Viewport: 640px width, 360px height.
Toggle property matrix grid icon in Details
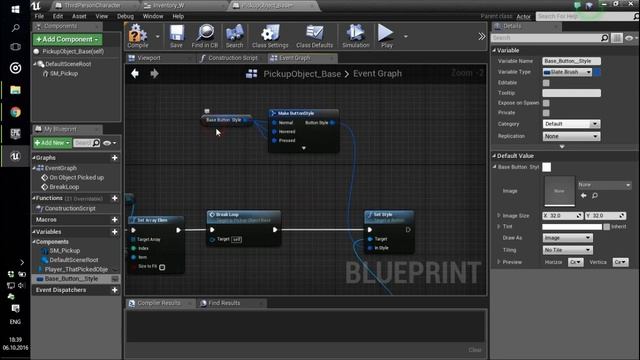click(617, 38)
